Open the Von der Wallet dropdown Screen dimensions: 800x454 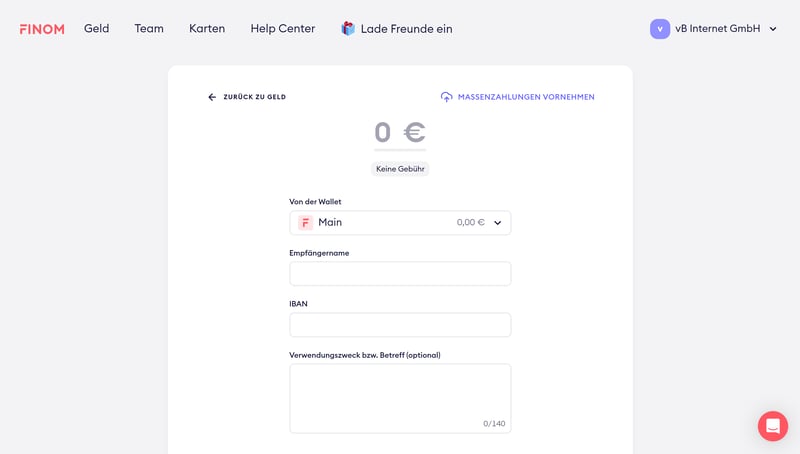click(x=400, y=223)
